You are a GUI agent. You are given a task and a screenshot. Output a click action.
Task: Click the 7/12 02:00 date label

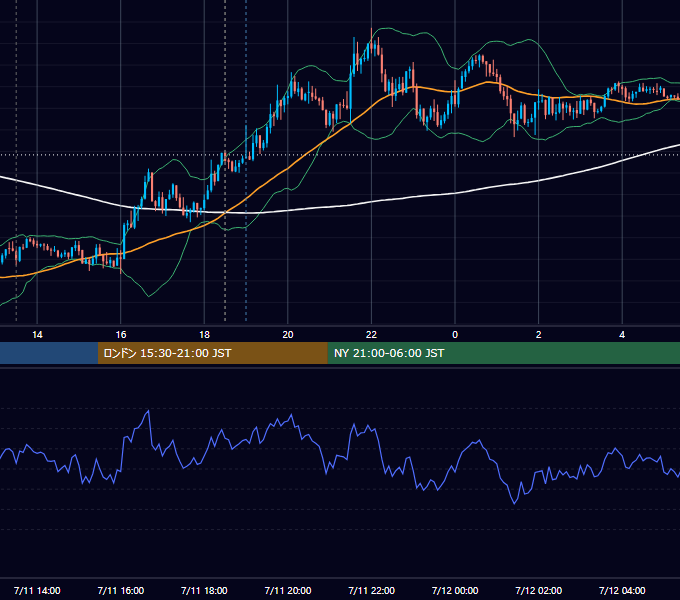tap(538, 590)
